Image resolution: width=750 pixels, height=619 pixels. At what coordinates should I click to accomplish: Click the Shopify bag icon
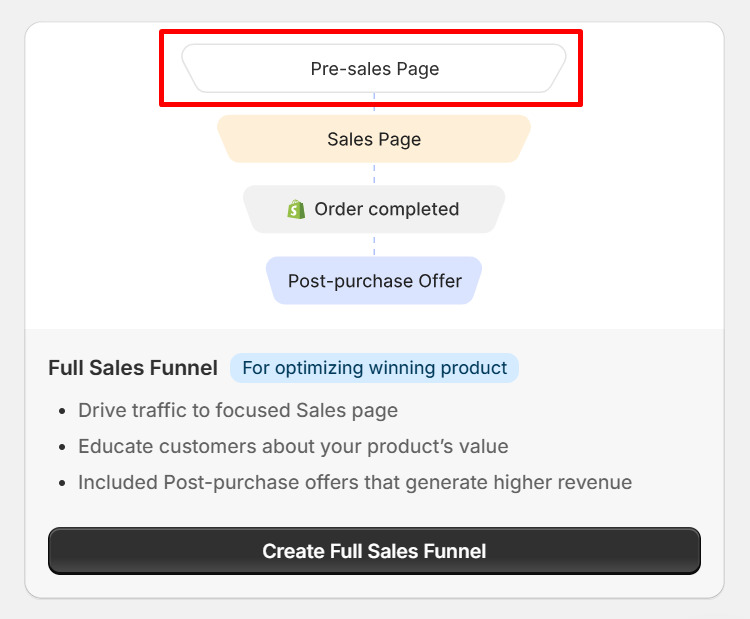(296, 210)
